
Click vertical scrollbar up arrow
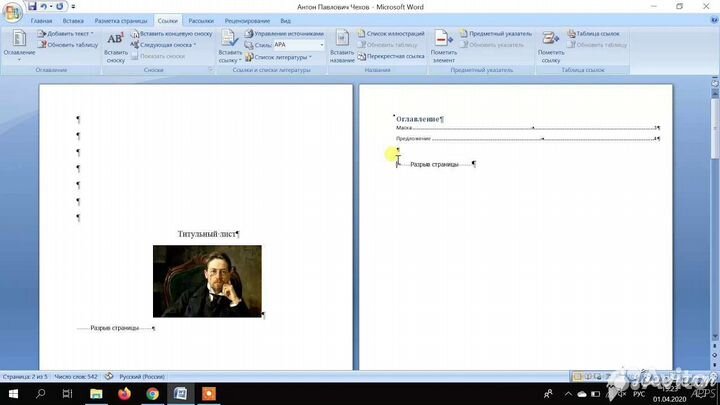tap(715, 93)
